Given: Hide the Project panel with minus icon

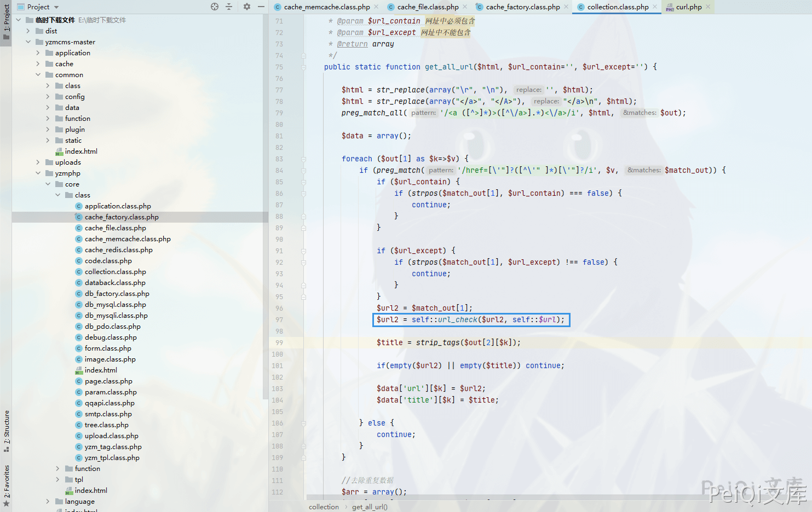Looking at the screenshot, I should coord(261,7).
